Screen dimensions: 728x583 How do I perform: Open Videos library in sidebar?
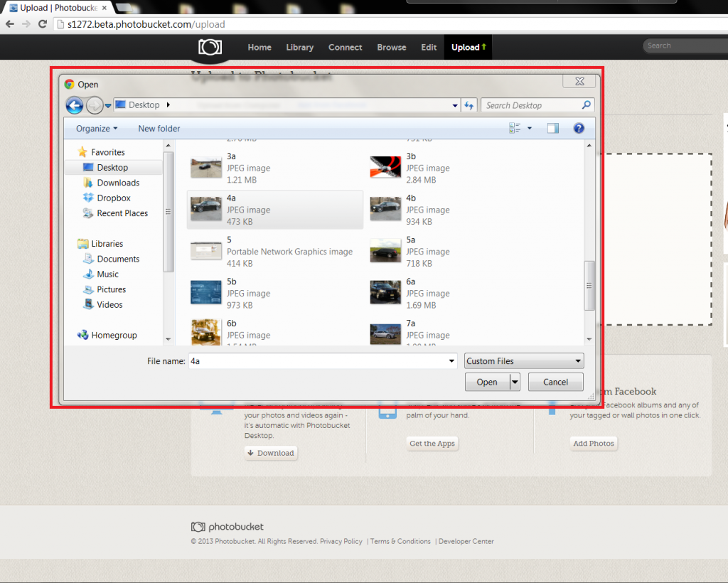109,305
